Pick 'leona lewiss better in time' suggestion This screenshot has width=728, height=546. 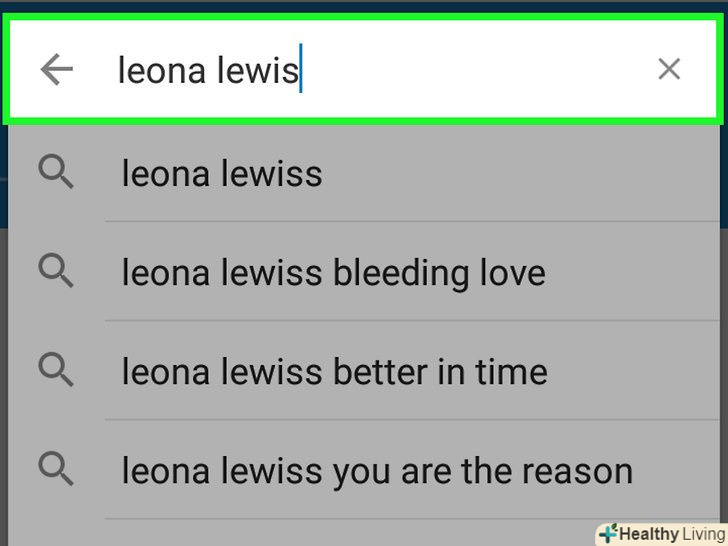[334, 372]
